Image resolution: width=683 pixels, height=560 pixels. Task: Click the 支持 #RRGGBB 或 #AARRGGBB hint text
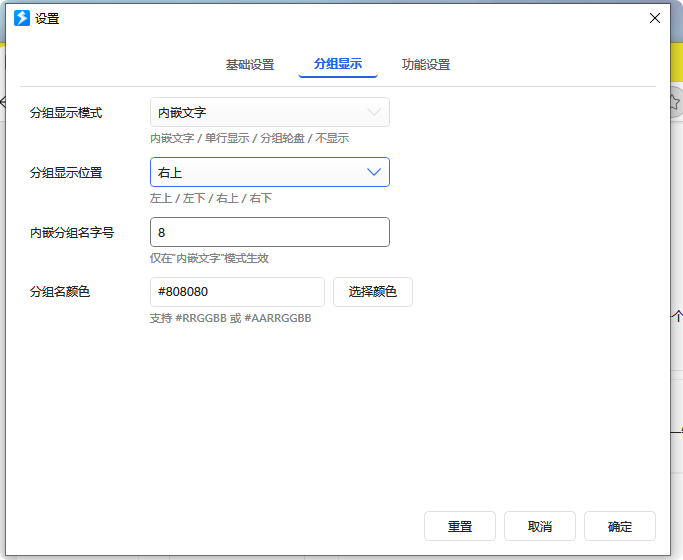230,318
